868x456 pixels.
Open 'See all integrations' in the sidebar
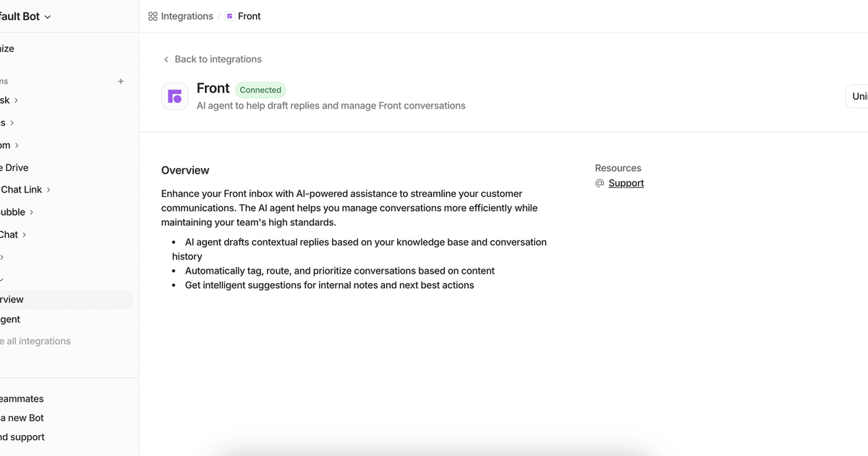coord(35,340)
